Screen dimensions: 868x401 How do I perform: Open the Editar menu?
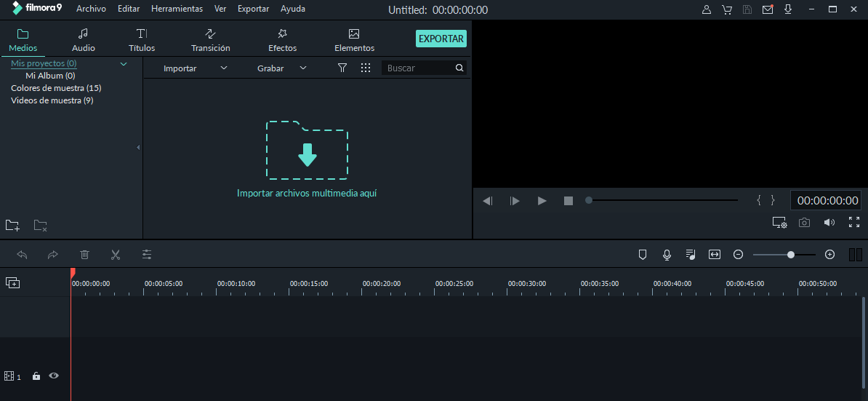pyautogui.click(x=129, y=9)
